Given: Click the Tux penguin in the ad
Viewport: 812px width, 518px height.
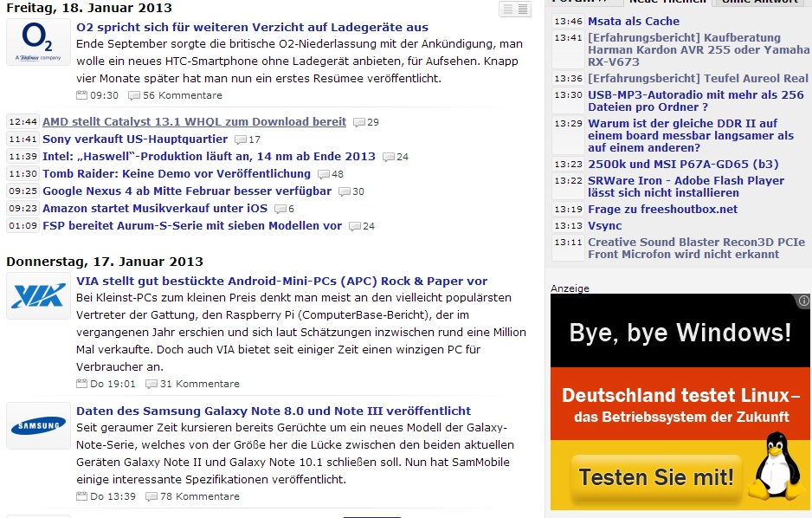Looking at the screenshot, I should pos(776,466).
